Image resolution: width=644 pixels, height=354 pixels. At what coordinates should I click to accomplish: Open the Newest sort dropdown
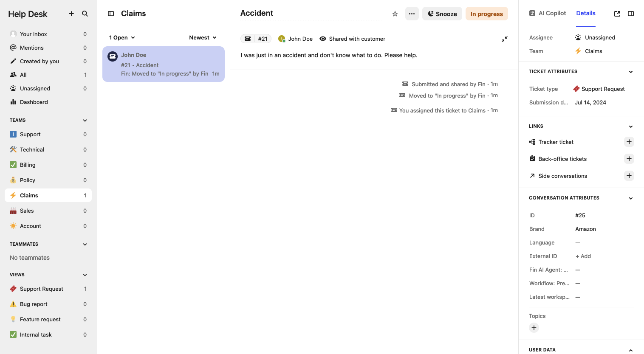click(203, 37)
